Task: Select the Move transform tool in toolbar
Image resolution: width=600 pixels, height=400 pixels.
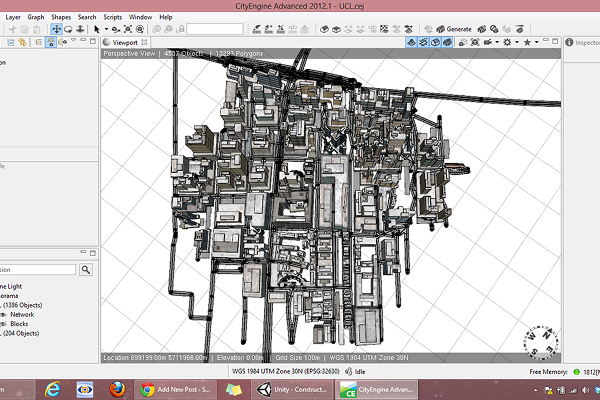Action: coord(56,30)
